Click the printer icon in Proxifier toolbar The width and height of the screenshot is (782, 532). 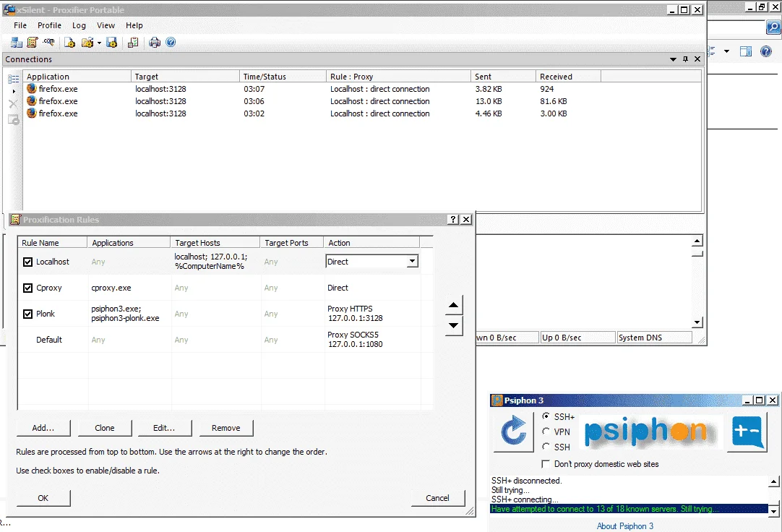click(155, 43)
